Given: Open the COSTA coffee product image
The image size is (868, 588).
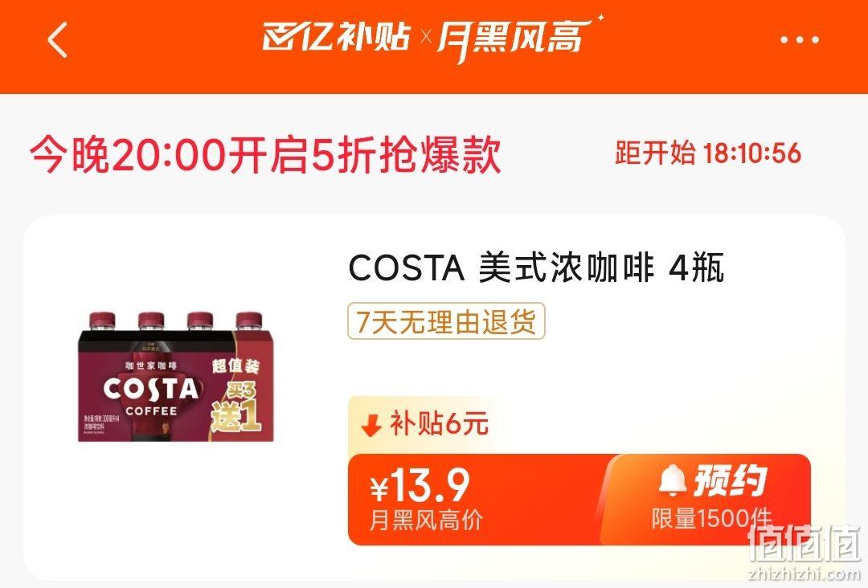Looking at the screenshot, I should 175,376.
